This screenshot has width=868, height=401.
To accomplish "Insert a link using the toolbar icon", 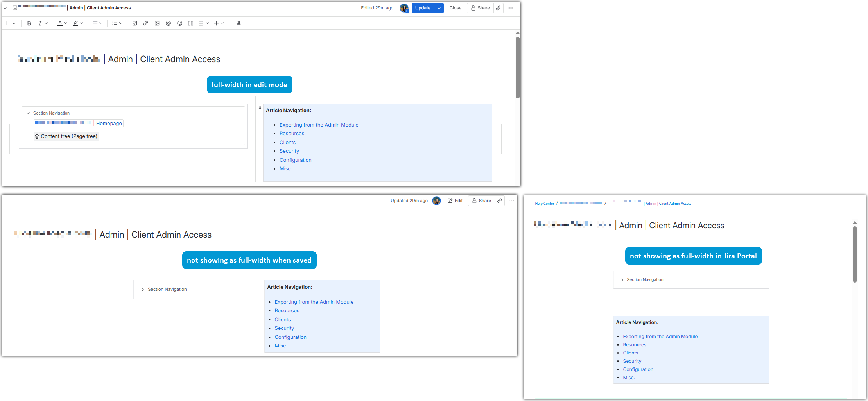I will pyautogui.click(x=145, y=23).
